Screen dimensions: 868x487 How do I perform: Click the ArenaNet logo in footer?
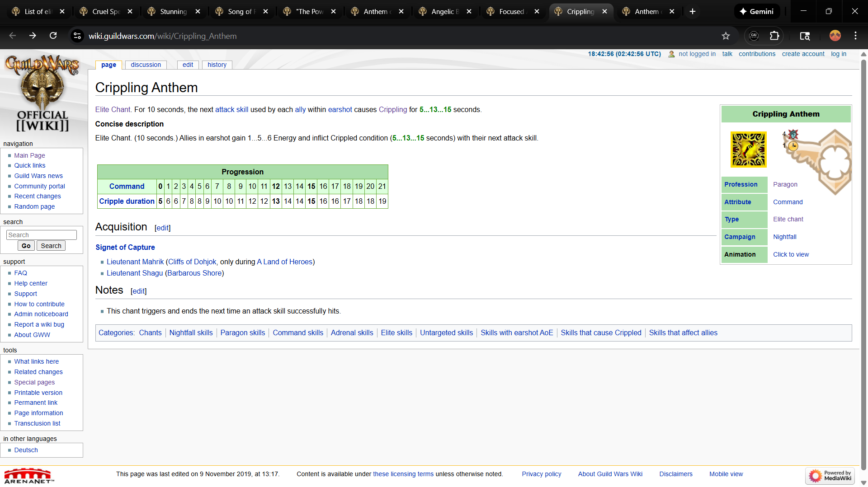point(29,476)
